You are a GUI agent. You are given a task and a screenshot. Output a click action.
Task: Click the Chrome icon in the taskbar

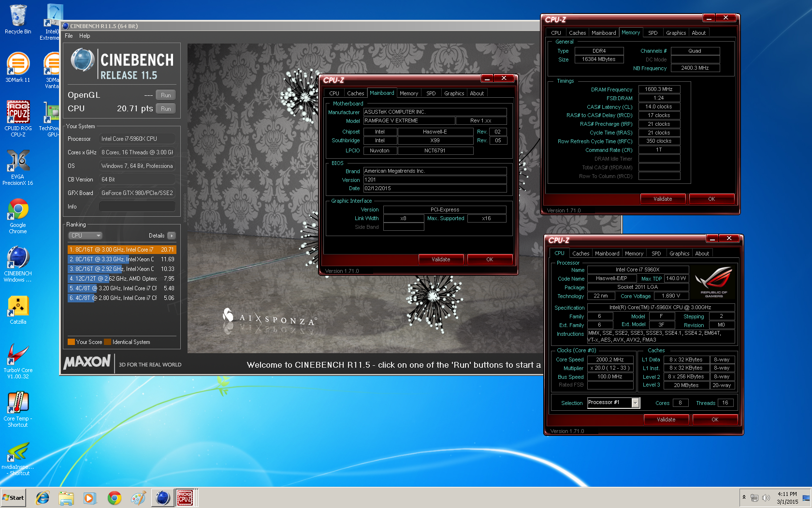coord(114,498)
